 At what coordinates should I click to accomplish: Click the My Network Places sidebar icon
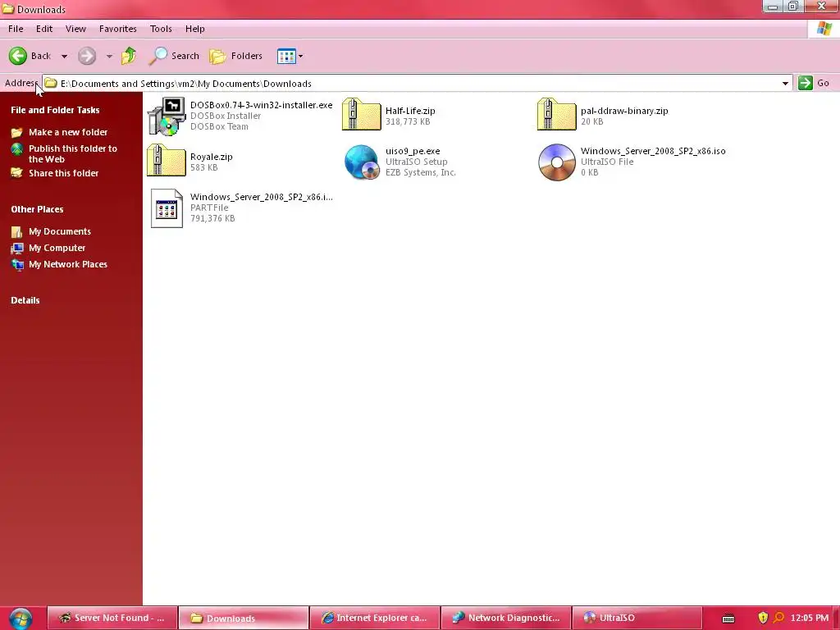click(x=17, y=265)
